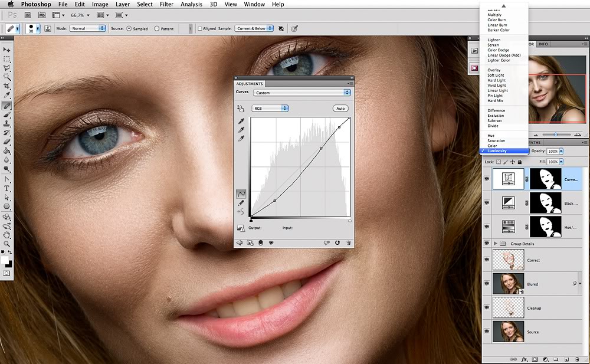Hide the Black & White adjustment layer
This screenshot has width=590, height=364.
(x=487, y=203)
